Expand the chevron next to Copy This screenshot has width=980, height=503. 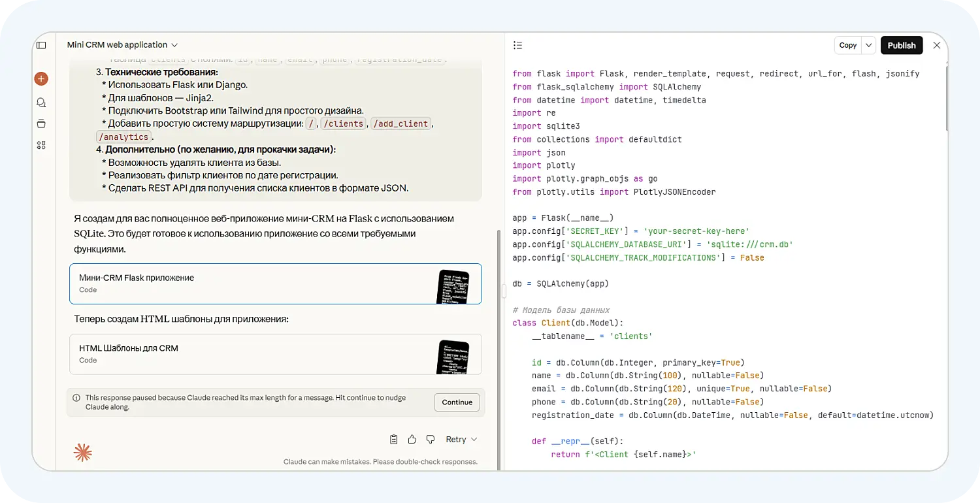(868, 45)
